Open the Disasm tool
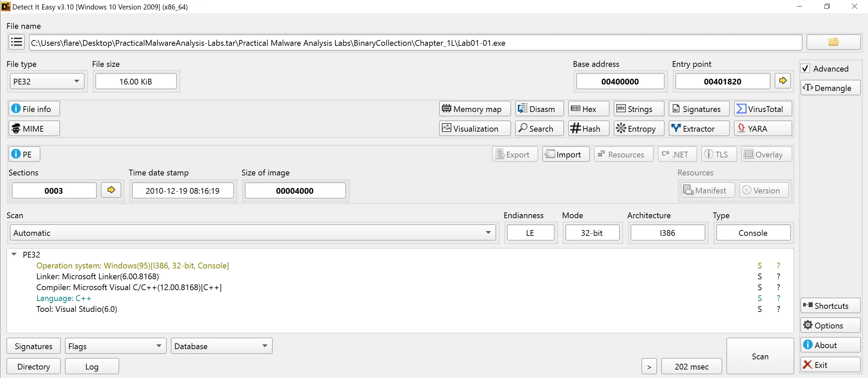This screenshot has width=868, height=378. tap(539, 109)
